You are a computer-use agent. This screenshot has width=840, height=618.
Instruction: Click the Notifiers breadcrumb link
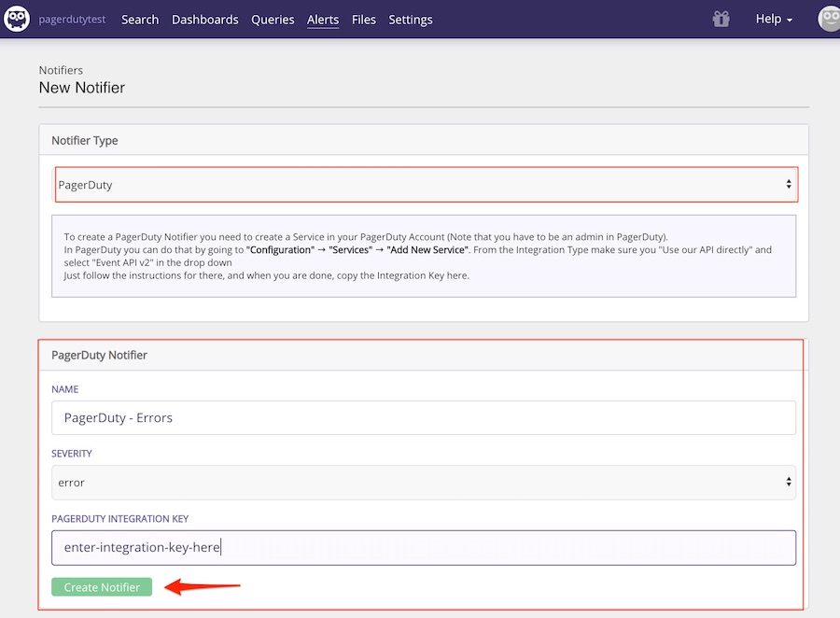click(61, 70)
